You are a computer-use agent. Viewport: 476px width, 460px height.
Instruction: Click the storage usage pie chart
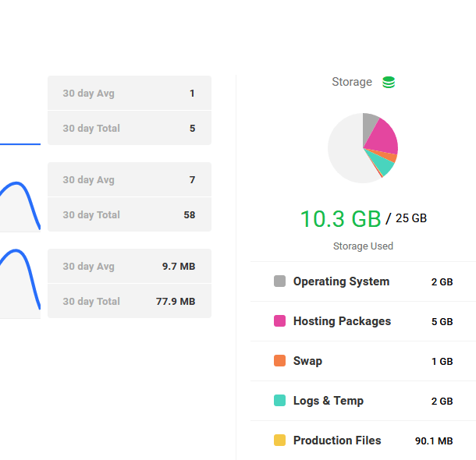pyautogui.click(x=363, y=148)
